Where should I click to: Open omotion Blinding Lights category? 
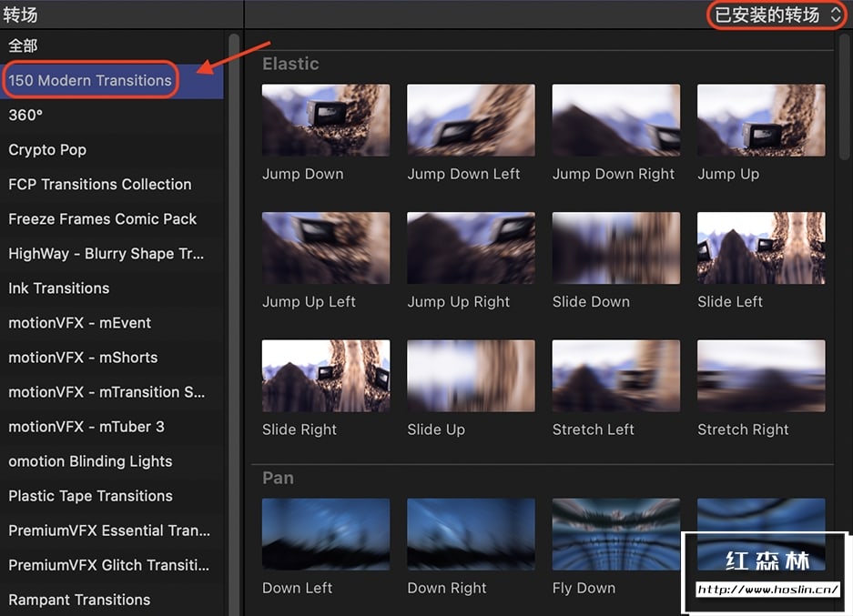coord(112,461)
